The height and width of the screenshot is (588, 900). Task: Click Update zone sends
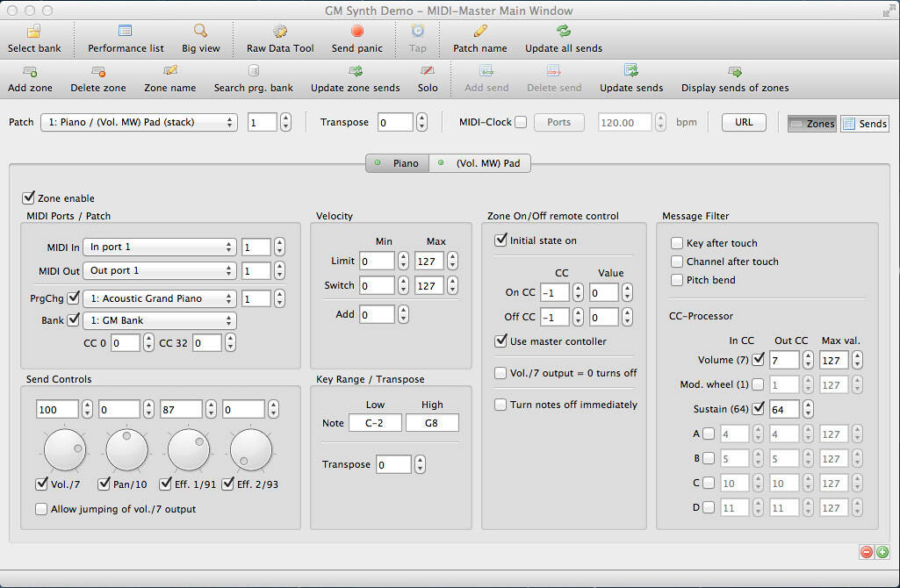click(356, 79)
